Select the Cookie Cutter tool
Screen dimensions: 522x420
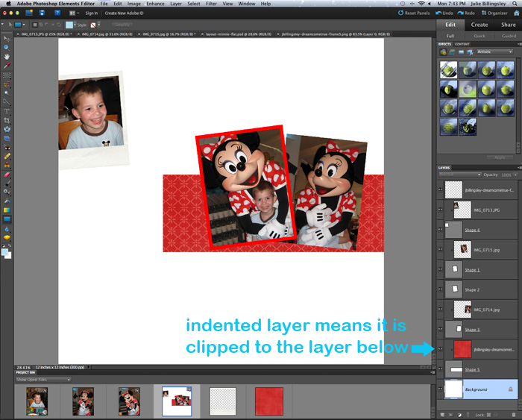[7, 129]
